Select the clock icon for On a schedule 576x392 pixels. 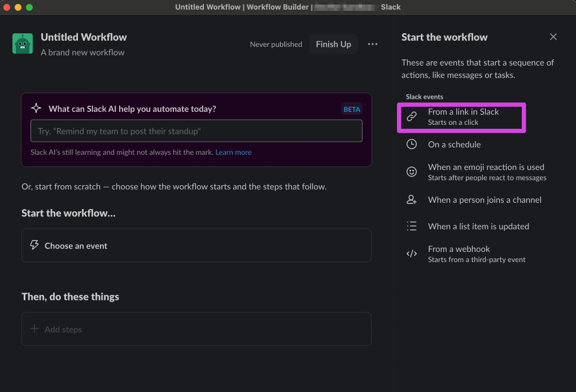point(412,145)
